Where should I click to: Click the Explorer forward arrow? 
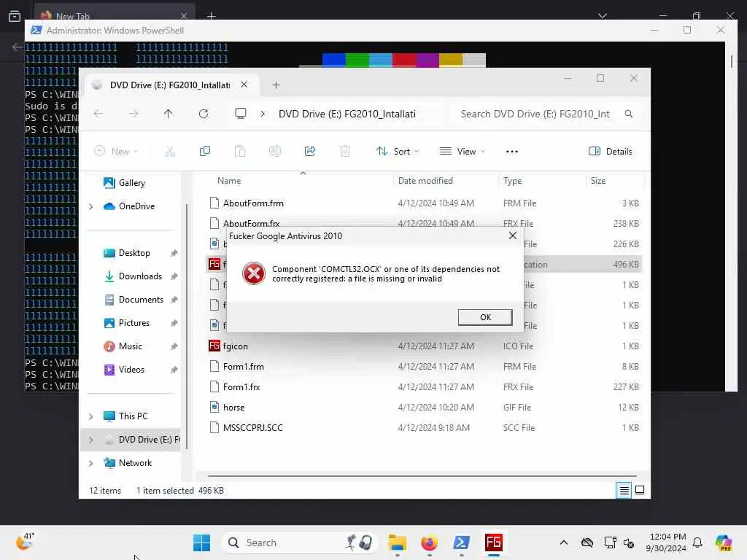pyautogui.click(x=133, y=114)
